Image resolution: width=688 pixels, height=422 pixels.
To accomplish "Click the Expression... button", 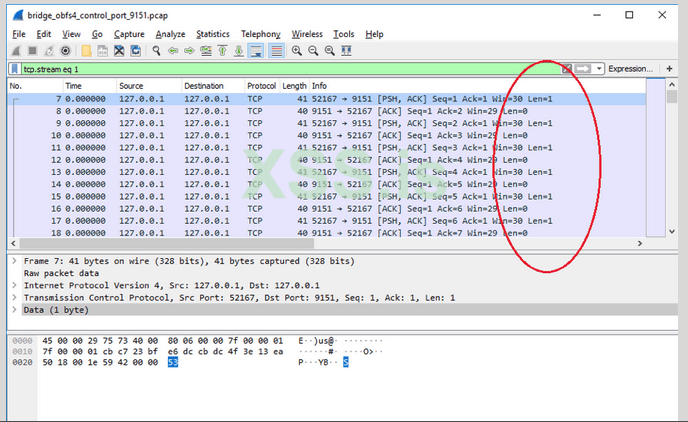I will click(630, 69).
